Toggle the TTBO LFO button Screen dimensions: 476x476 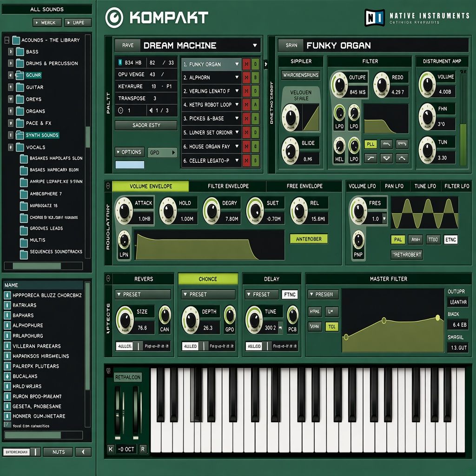point(433,239)
